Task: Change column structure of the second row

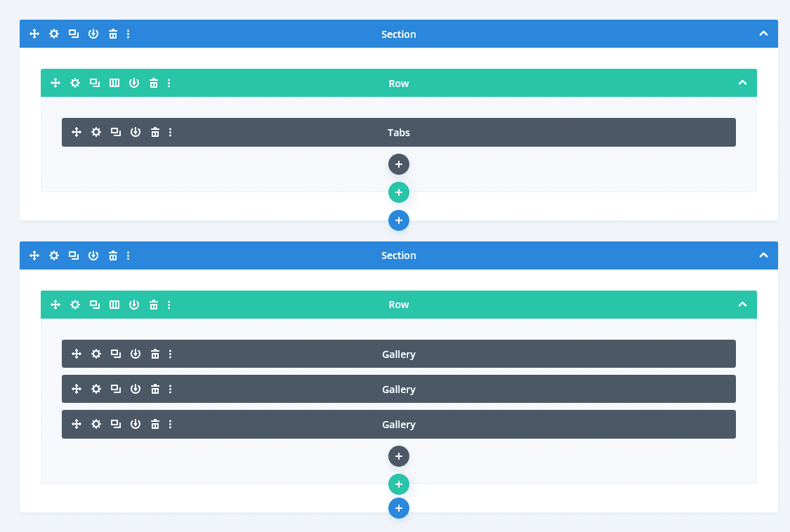Action: tap(114, 305)
